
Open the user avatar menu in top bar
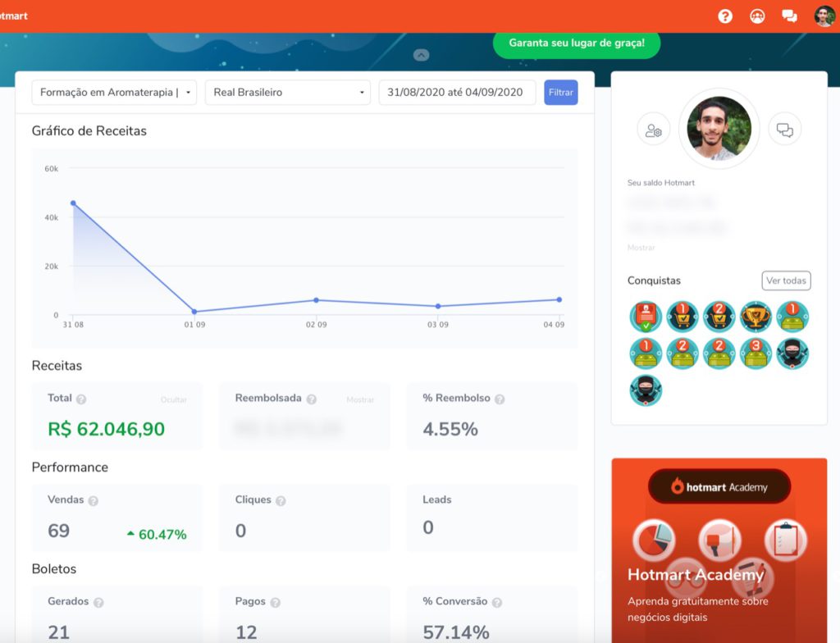click(824, 16)
